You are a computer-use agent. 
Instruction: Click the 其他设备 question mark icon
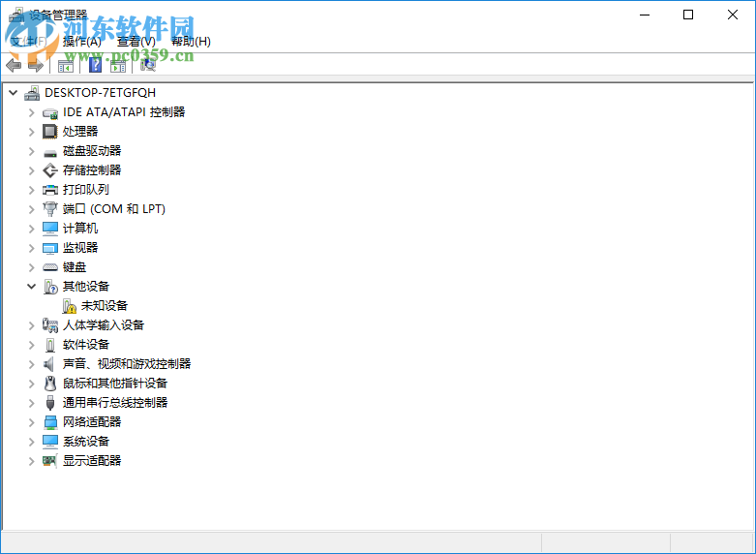[50, 287]
